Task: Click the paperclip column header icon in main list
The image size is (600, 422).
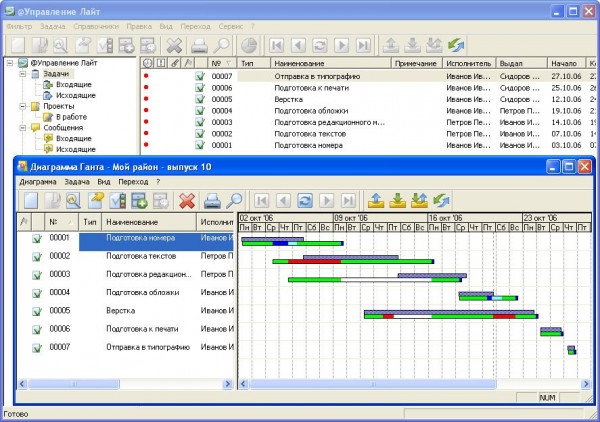Action: coord(174,63)
